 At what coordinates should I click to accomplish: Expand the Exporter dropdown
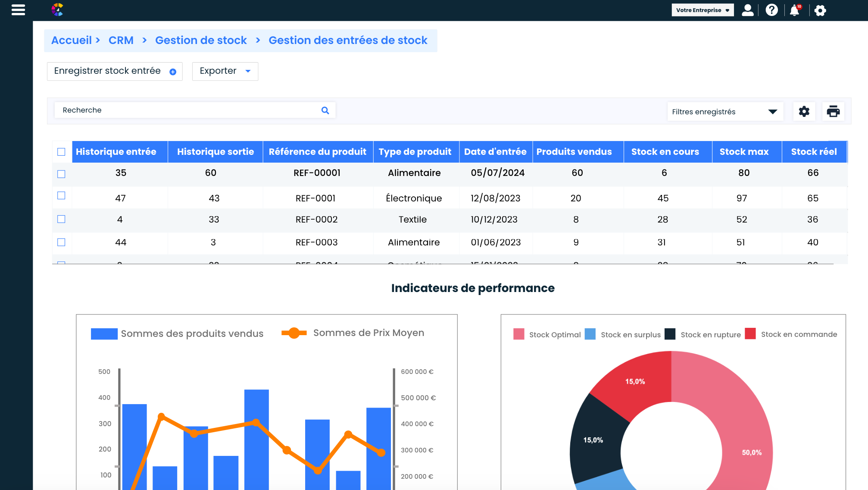tap(225, 71)
